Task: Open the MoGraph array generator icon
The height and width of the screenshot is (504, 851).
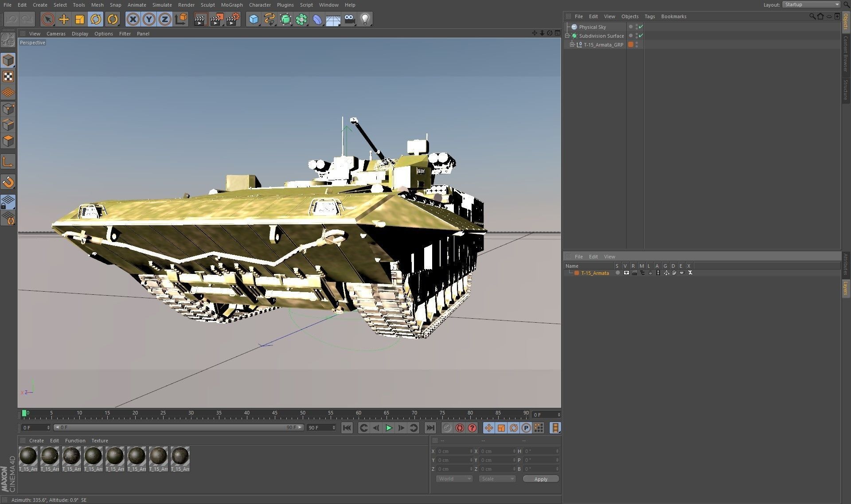Action: coord(302,19)
